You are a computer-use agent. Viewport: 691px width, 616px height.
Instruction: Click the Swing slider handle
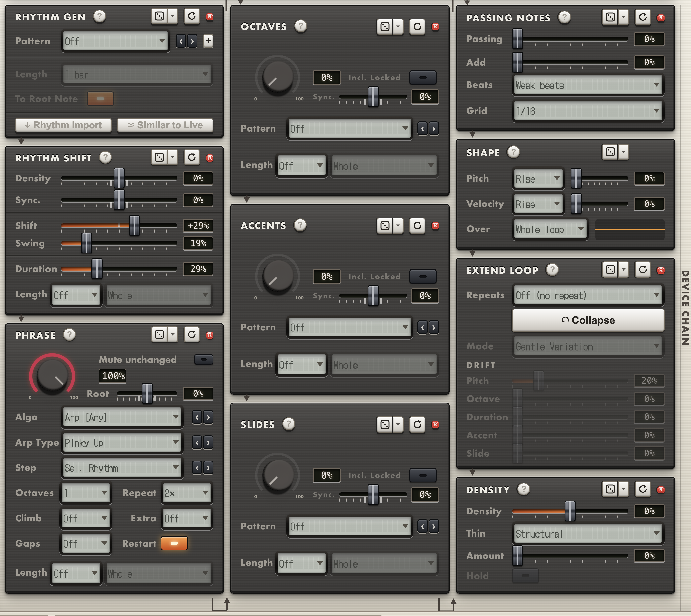87,243
